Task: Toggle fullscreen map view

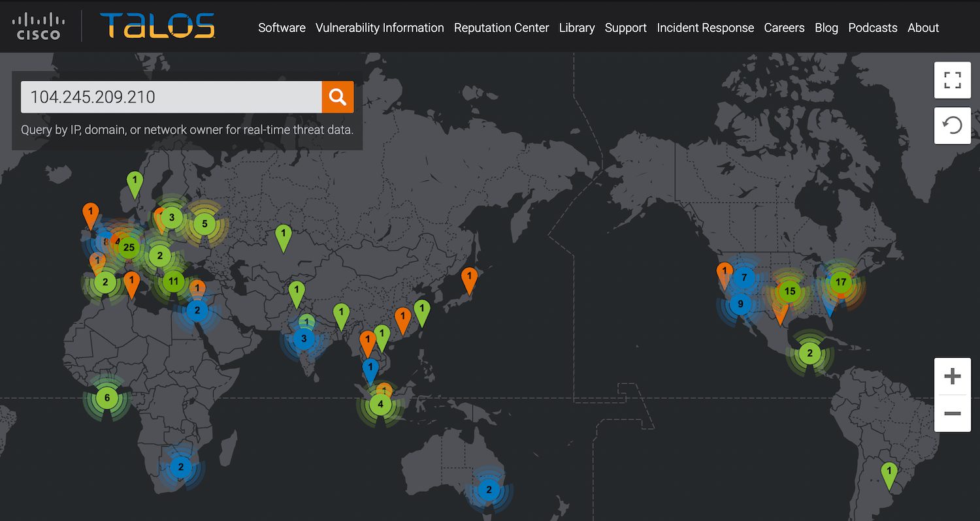Action: [952, 80]
